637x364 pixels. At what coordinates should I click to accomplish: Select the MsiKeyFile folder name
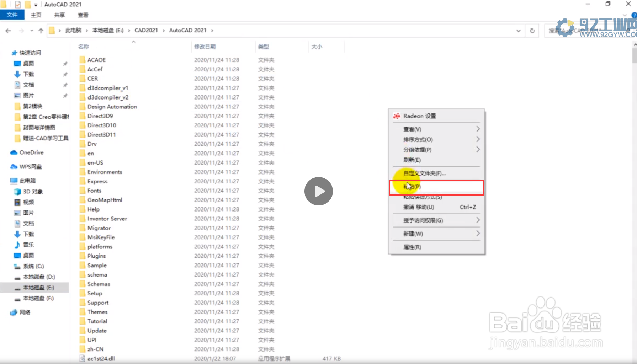point(101,237)
